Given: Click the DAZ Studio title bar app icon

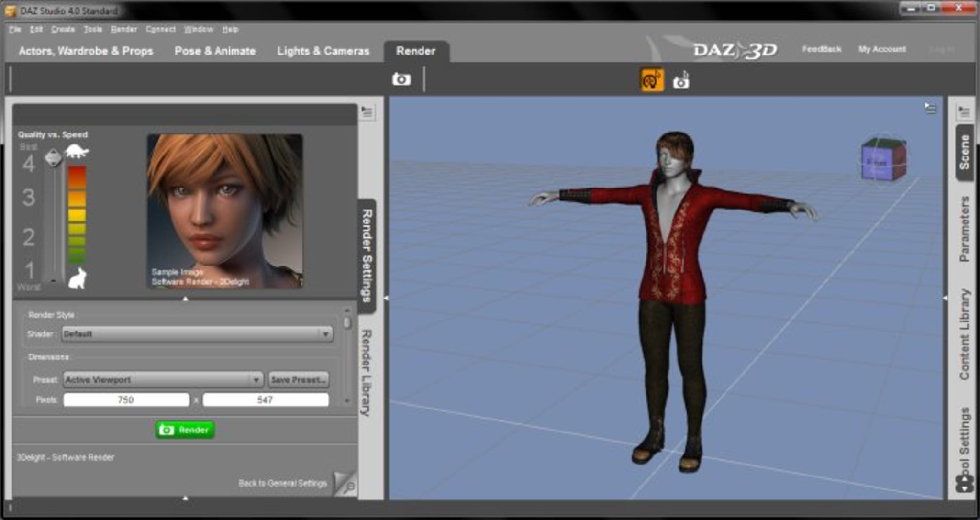Looking at the screenshot, I should pyautogui.click(x=11, y=11).
